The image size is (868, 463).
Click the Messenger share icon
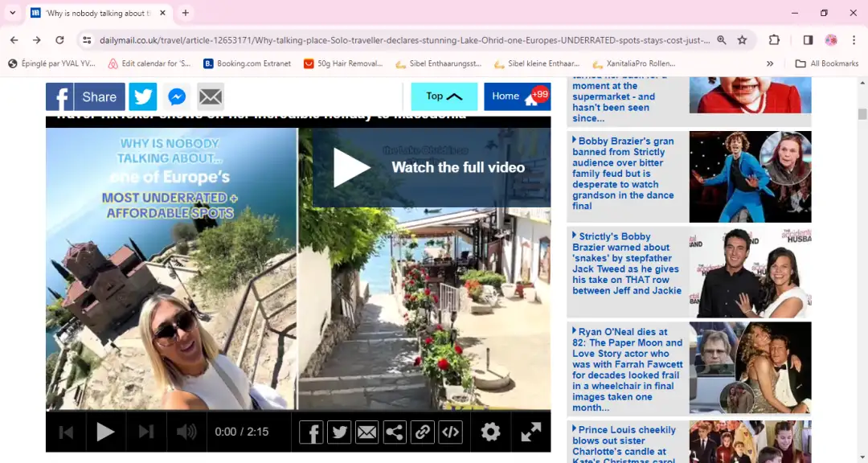(177, 96)
